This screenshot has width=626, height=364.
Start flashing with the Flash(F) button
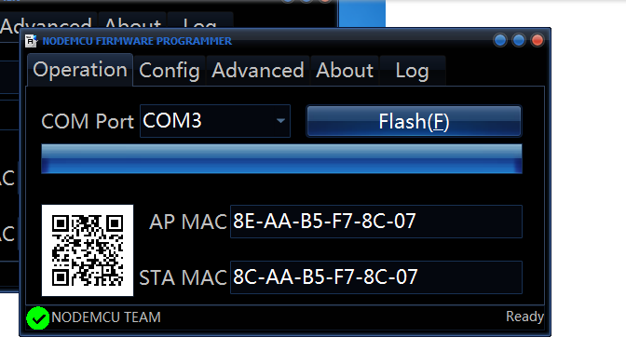pos(414,121)
